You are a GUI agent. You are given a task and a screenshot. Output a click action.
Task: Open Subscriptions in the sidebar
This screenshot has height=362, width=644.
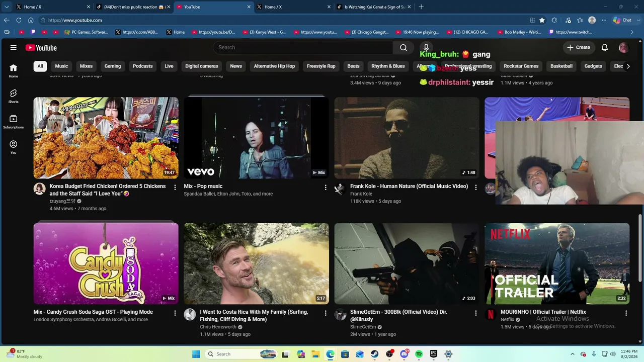pos(14,122)
